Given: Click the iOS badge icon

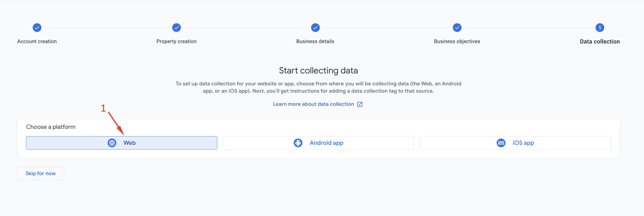Looking at the screenshot, I should 501,143.
